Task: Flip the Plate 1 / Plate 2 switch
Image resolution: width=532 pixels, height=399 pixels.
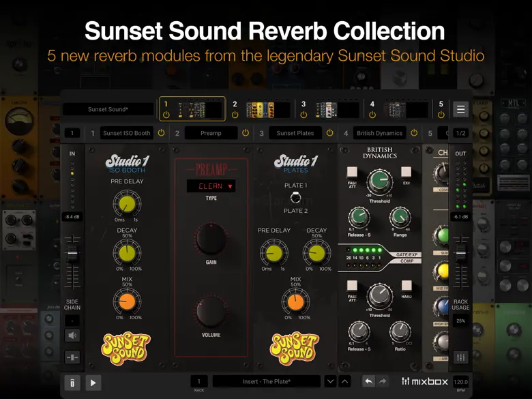Action: click(x=295, y=198)
